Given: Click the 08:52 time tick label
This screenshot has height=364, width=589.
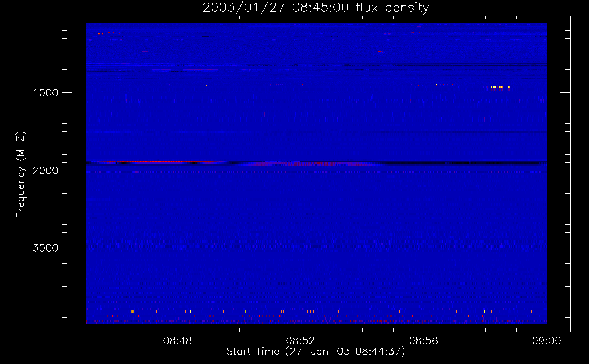Looking at the screenshot, I should click(300, 341).
